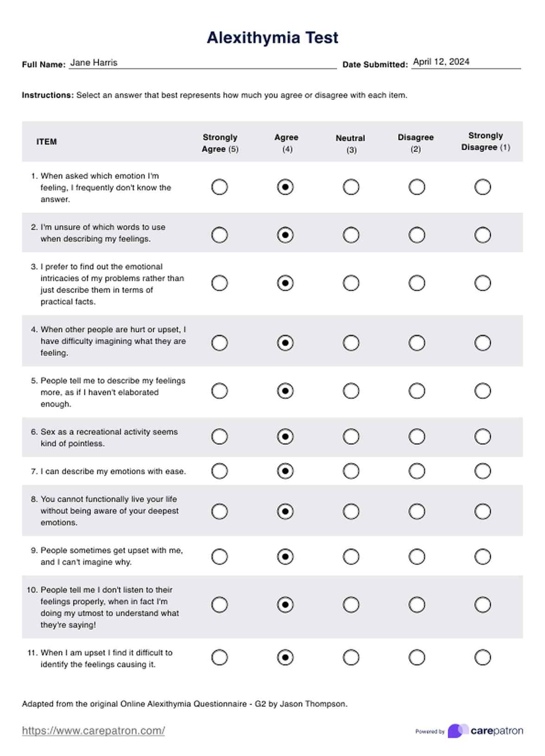
Task: Select Strongly Agree for item 1
Action: [219, 187]
